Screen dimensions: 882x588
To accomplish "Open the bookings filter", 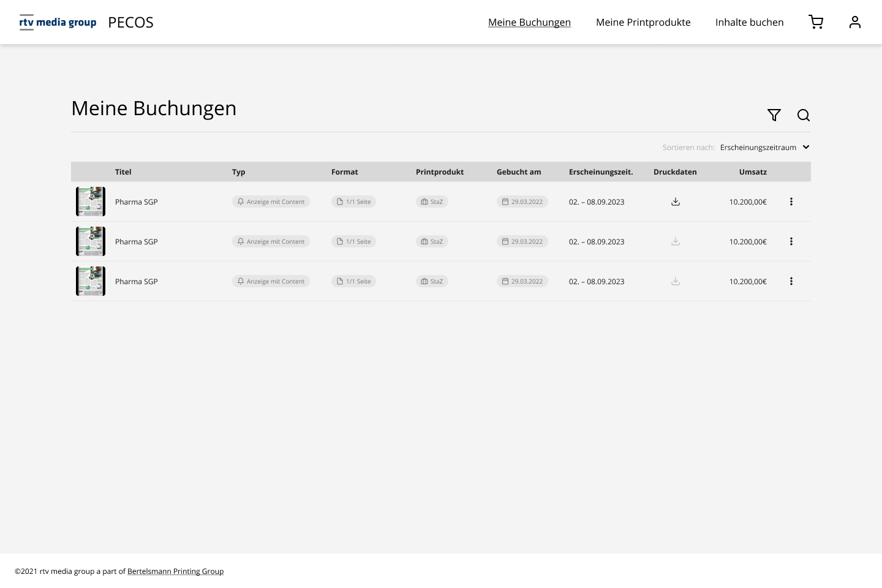I will pyautogui.click(x=774, y=115).
